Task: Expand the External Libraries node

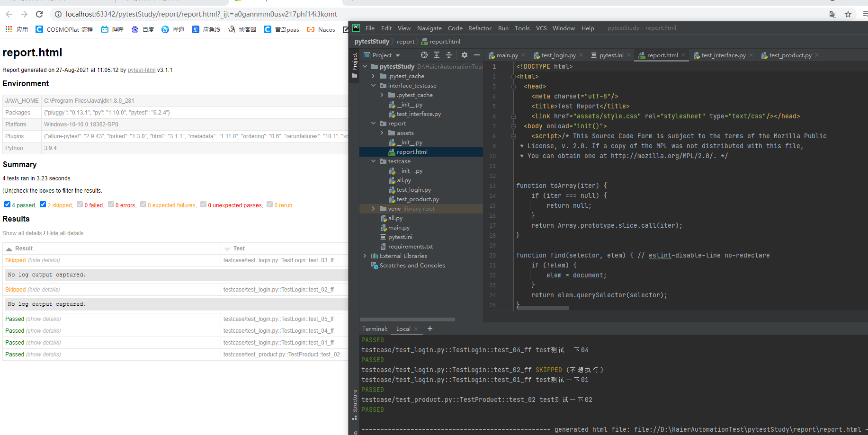Action: point(365,256)
